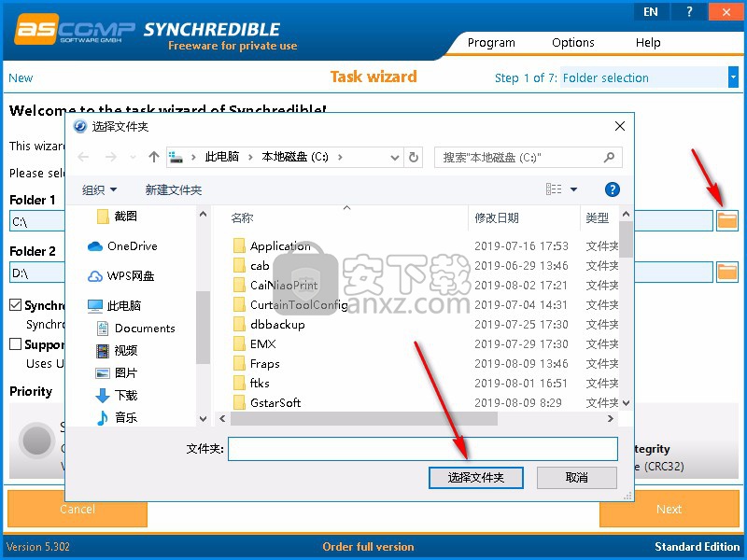The image size is (747, 560).
Task: Click Order full version link
Action: [x=368, y=547]
